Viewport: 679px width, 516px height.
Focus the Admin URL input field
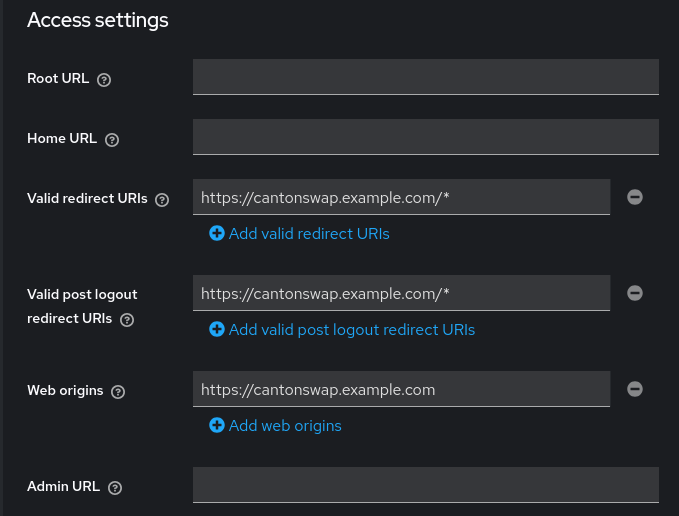(x=425, y=485)
